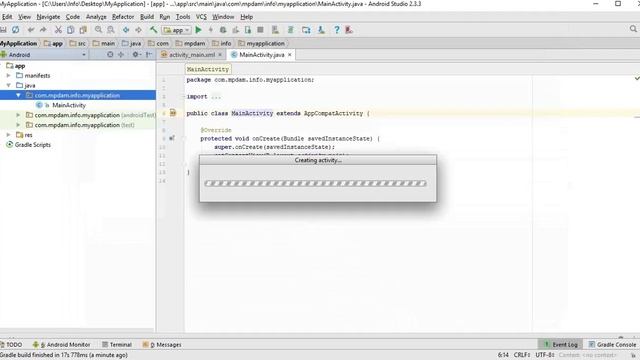The image size is (640, 360).
Task: Close the activity_main.xml tab
Action: coord(220,55)
